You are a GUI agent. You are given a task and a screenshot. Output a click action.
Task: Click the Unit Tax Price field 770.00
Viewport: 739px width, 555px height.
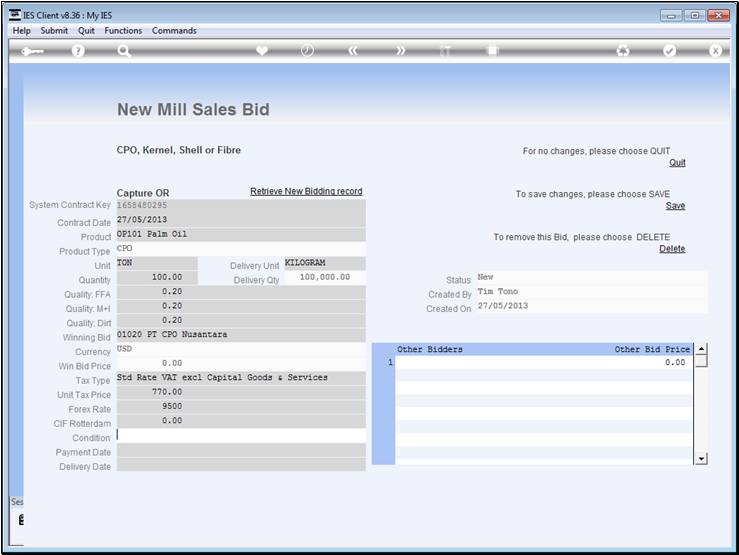241,392
